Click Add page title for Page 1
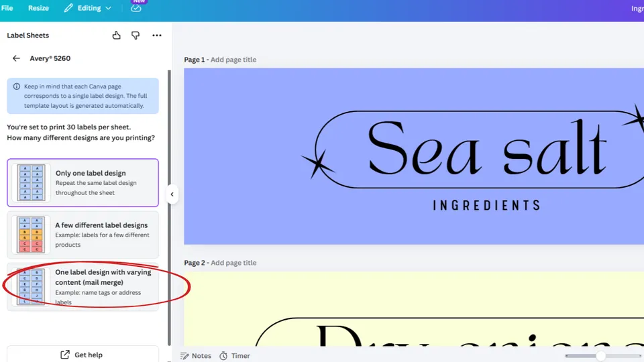Screen dimensions: 644x362 tap(233, 60)
